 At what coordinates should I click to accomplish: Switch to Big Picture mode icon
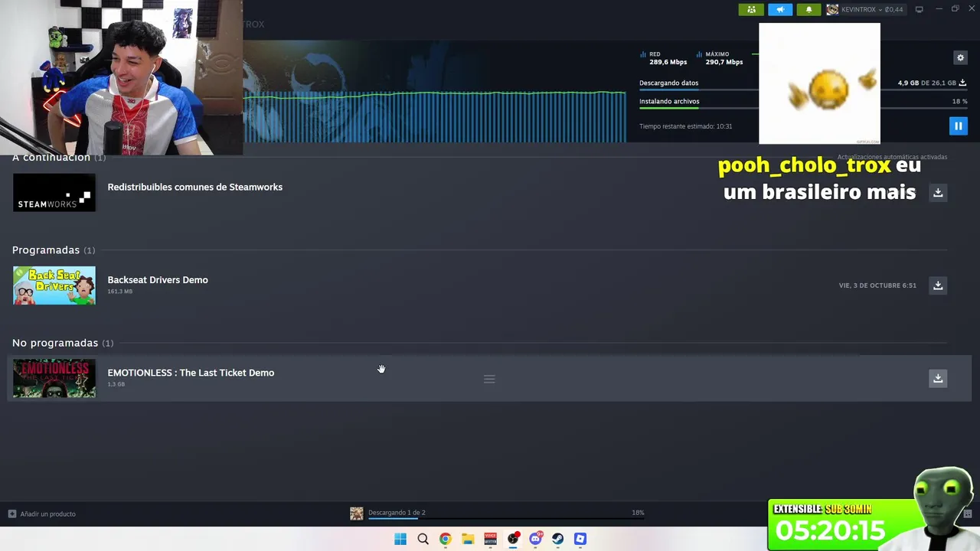point(919,9)
